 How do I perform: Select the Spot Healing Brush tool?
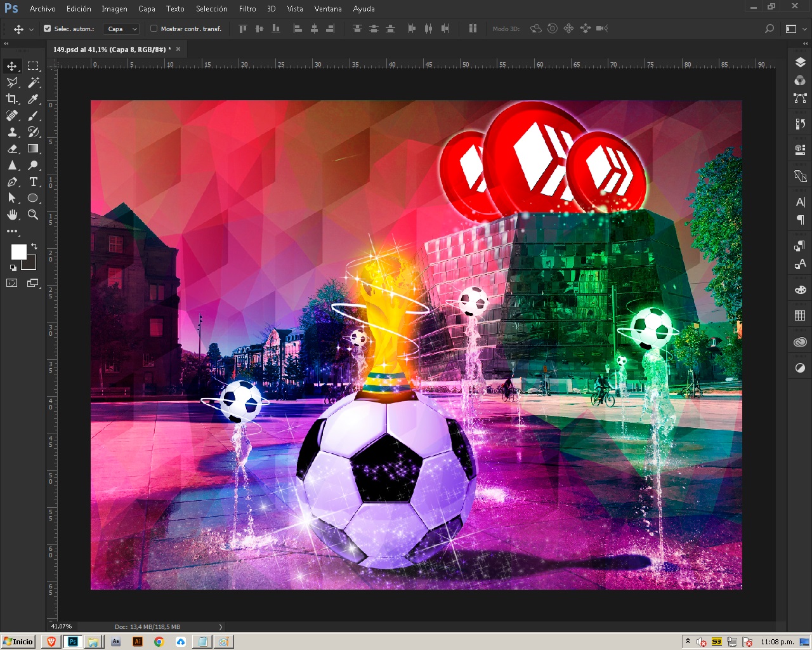(x=12, y=116)
